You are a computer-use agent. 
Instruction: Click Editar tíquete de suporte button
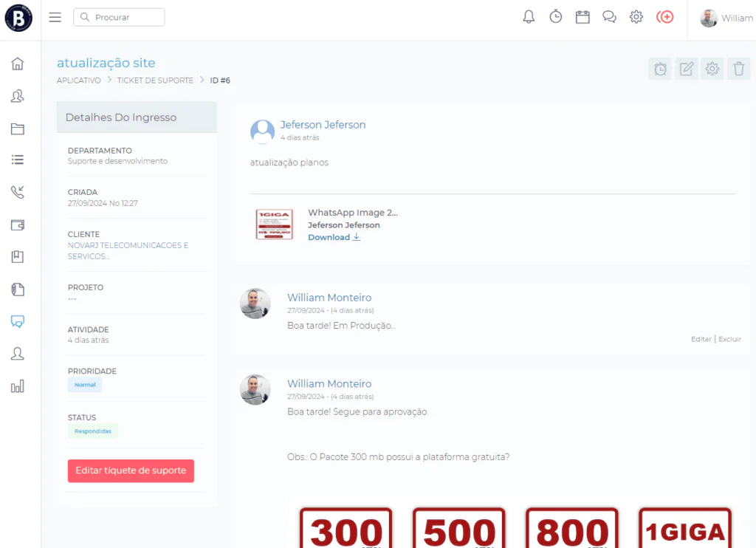(x=131, y=470)
